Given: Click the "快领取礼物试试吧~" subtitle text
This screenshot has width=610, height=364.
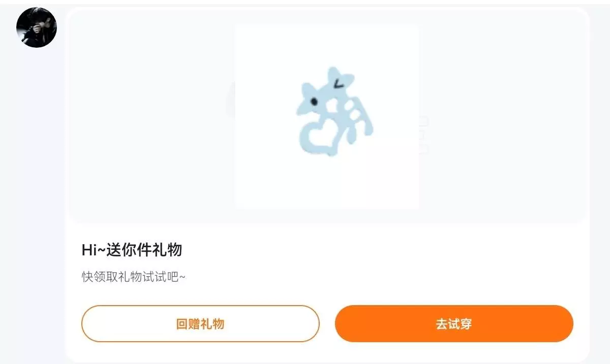Looking at the screenshot, I should (x=134, y=277).
